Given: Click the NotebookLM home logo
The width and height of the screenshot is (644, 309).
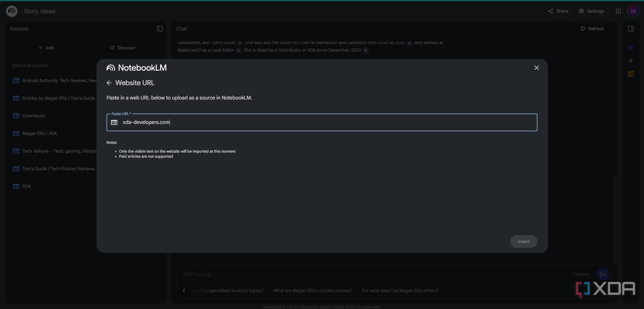Looking at the screenshot, I should click(12, 11).
